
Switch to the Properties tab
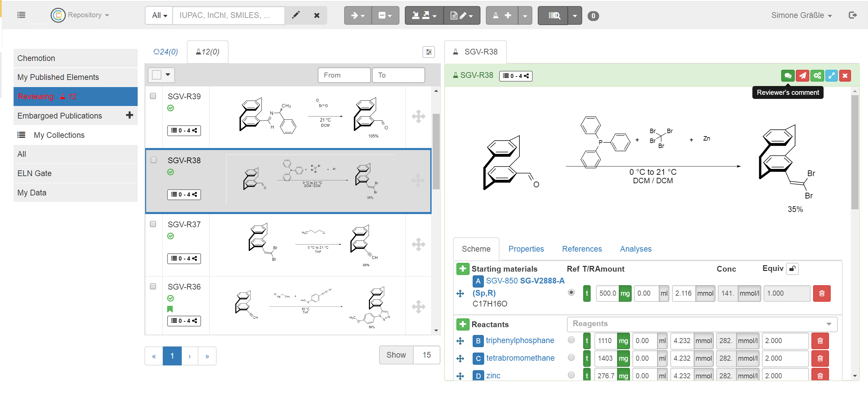tap(526, 249)
